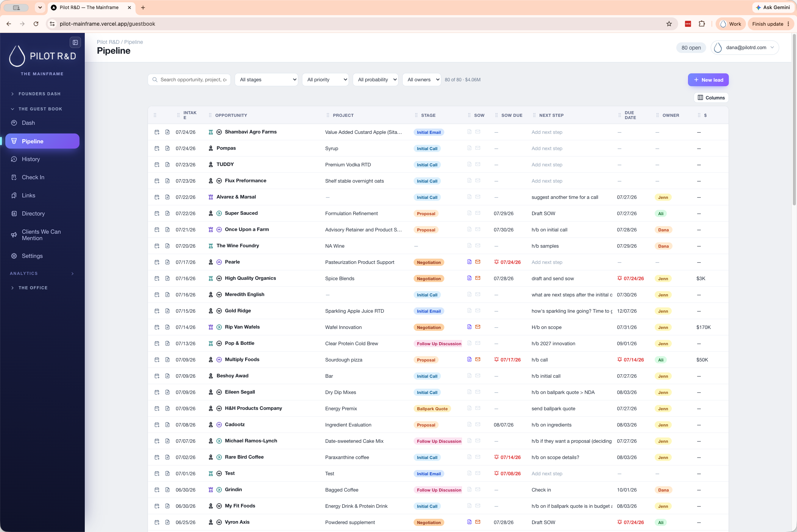Click the Negotiation stage badge for Pearle

429,262
